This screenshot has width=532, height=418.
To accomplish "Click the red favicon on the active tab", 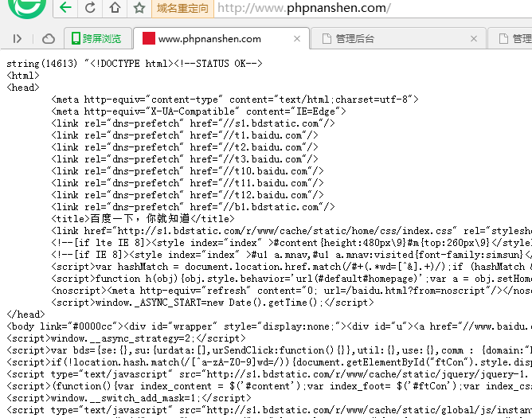I will [x=149, y=38].
